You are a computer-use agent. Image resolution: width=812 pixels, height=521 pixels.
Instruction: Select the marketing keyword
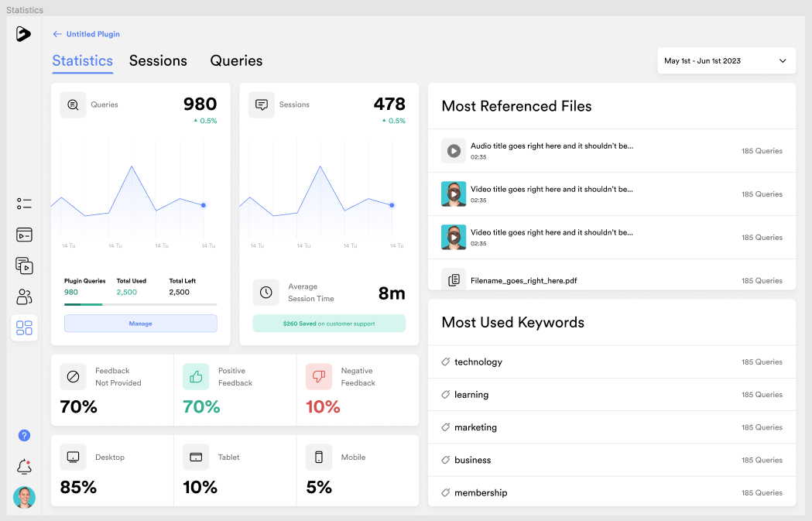(x=475, y=427)
